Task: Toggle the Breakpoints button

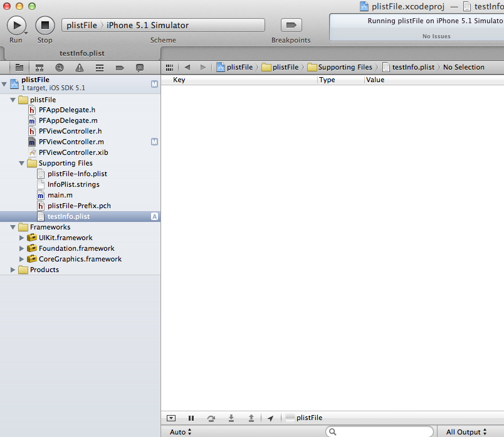Action: click(x=291, y=25)
